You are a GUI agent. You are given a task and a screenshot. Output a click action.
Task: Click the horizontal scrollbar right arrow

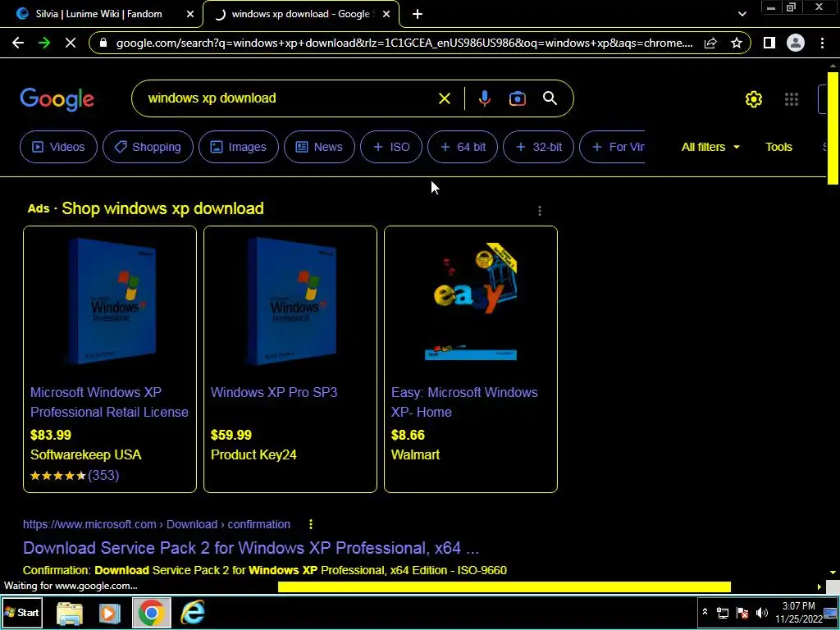point(819,587)
